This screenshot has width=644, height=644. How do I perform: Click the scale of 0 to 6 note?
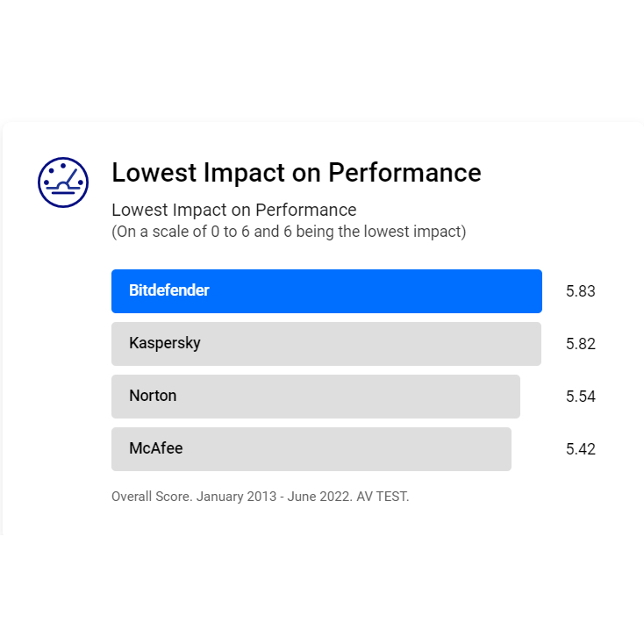(x=288, y=232)
